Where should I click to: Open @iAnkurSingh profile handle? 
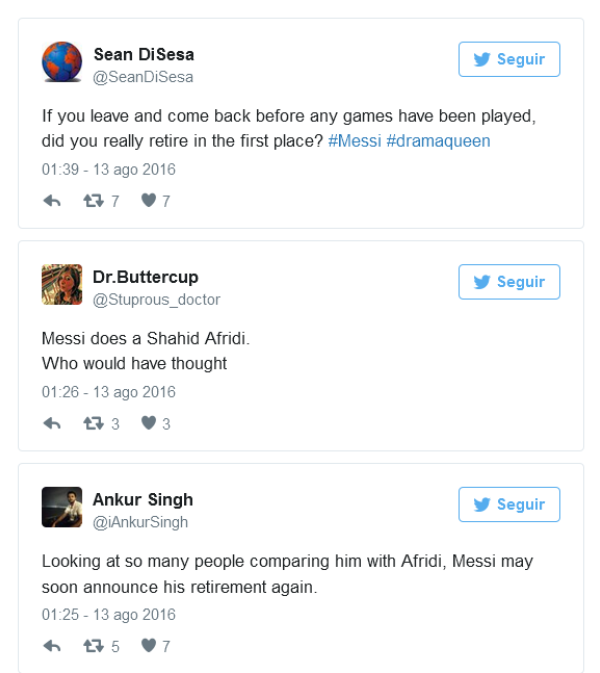(x=140, y=522)
